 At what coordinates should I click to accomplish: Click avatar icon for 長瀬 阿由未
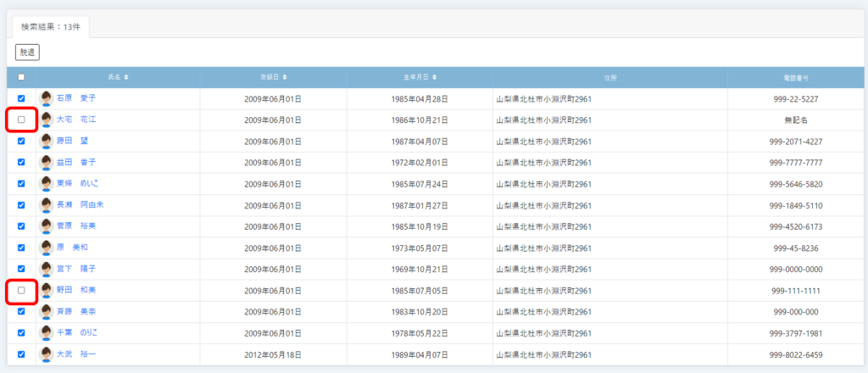pyautogui.click(x=46, y=204)
